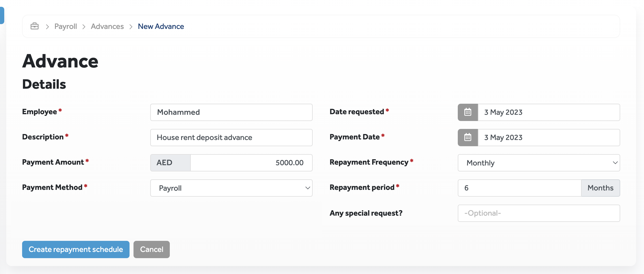Open the Repayment Frequency dropdown
The width and height of the screenshot is (644, 274).
pyautogui.click(x=539, y=163)
